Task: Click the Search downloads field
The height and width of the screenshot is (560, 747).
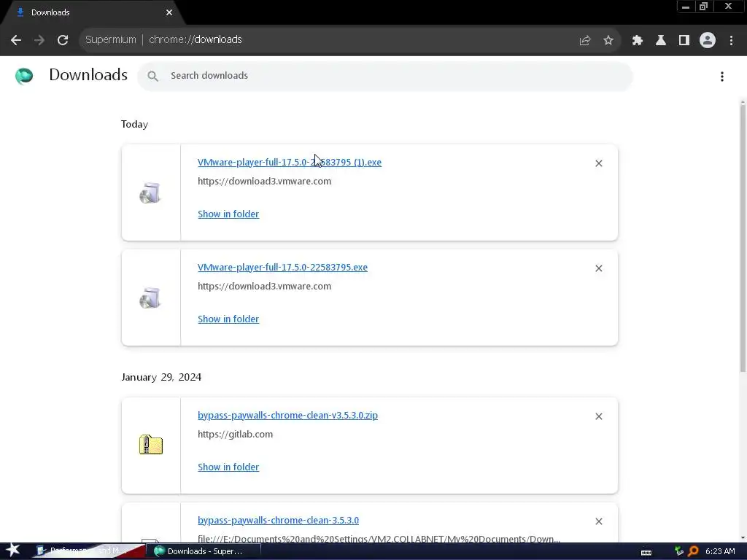Action: tap(385, 76)
